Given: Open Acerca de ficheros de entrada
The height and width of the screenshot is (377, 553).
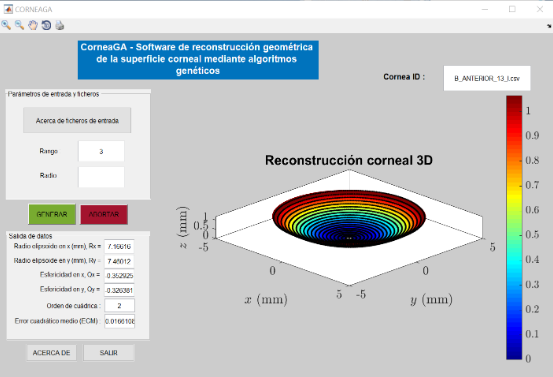Looking at the screenshot, I should click(x=77, y=121).
